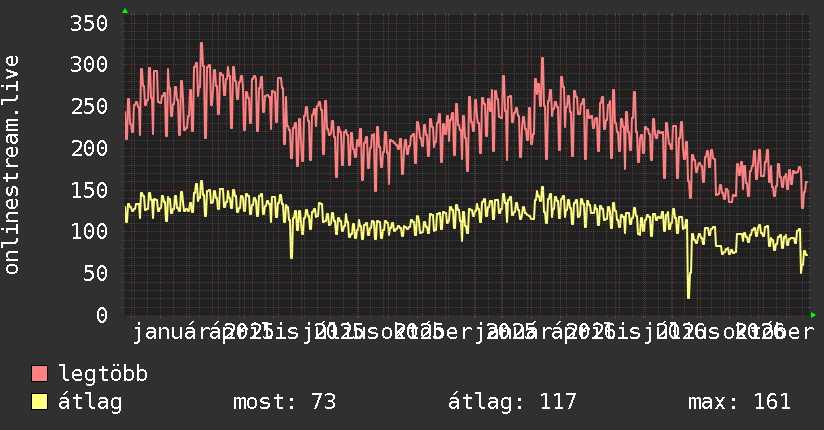Click the max: 161 statistic text
Image resolution: width=824 pixels, height=430 pixels.
(739, 402)
